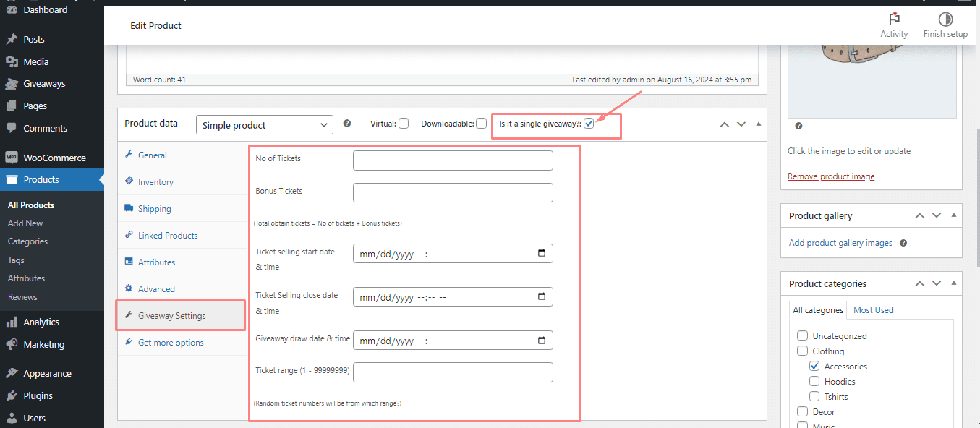Open calendar picker for ticket selling close
The width and height of the screenshot is (980, 428).
pos(542,296)
